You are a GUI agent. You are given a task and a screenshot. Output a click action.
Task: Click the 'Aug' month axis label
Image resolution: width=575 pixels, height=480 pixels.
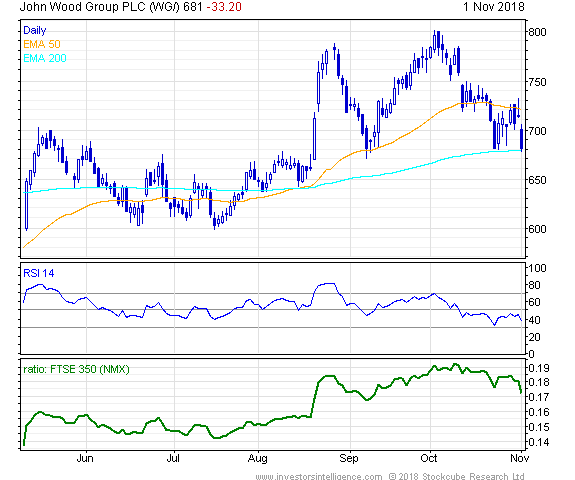click(257, 458)
